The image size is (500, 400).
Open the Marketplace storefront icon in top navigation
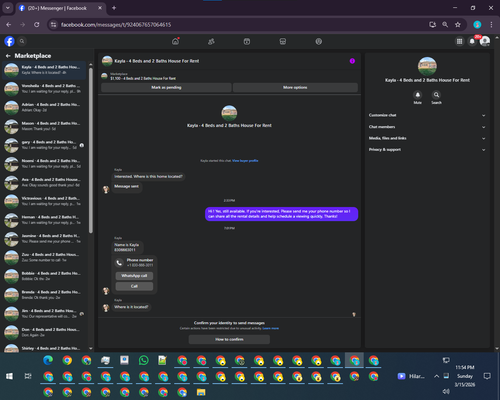pyautogui.click(x=283, y=41)
